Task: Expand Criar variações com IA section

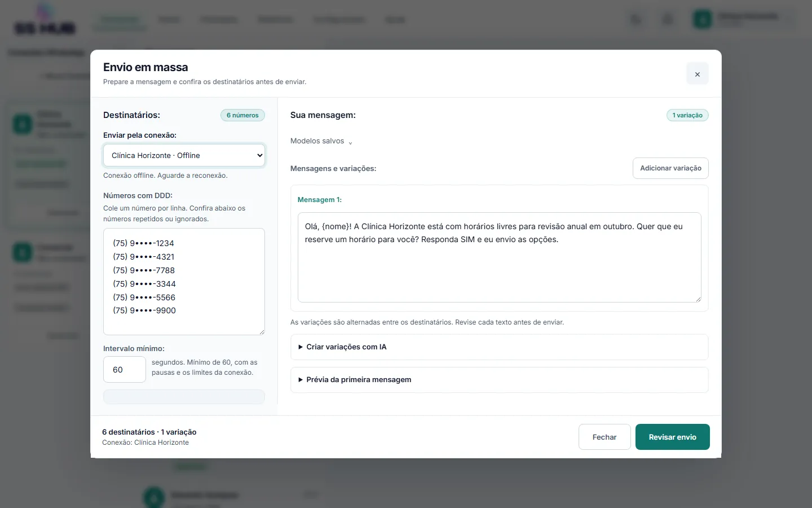Action: [x=499, y=347]
